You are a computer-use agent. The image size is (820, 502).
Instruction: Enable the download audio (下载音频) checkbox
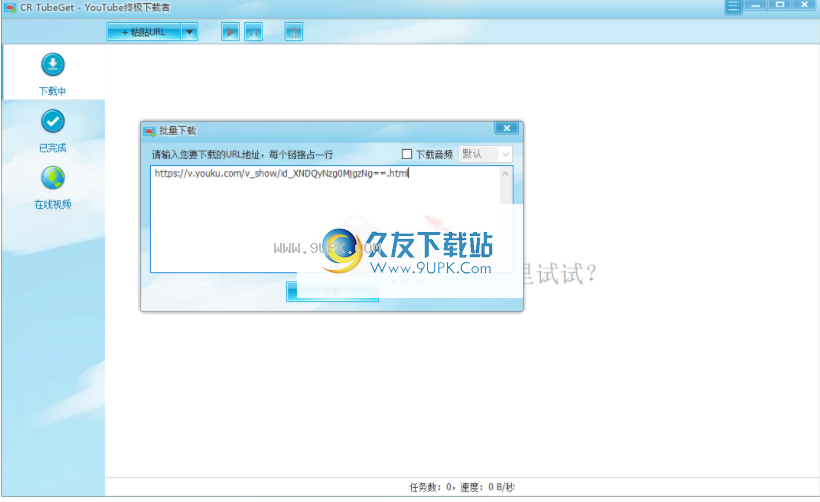[x=407, y=154]
